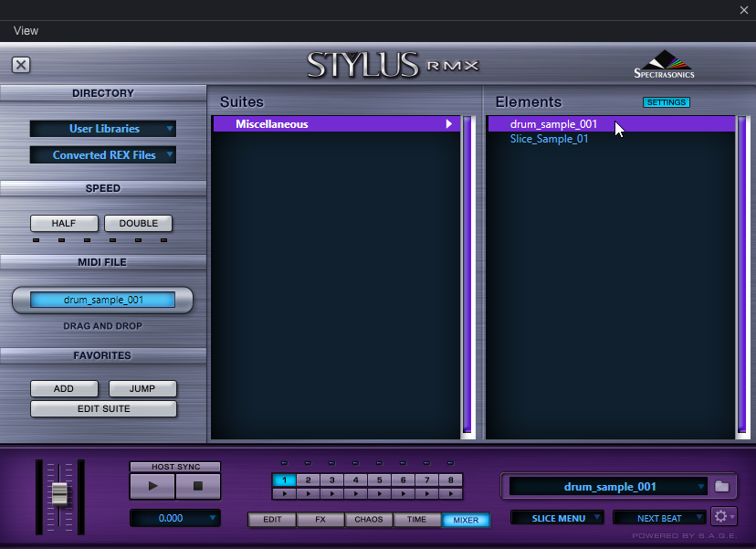The image size is (756, 549).
Task: Set speed to DOUBLE
Action: [x=139, y=224]
